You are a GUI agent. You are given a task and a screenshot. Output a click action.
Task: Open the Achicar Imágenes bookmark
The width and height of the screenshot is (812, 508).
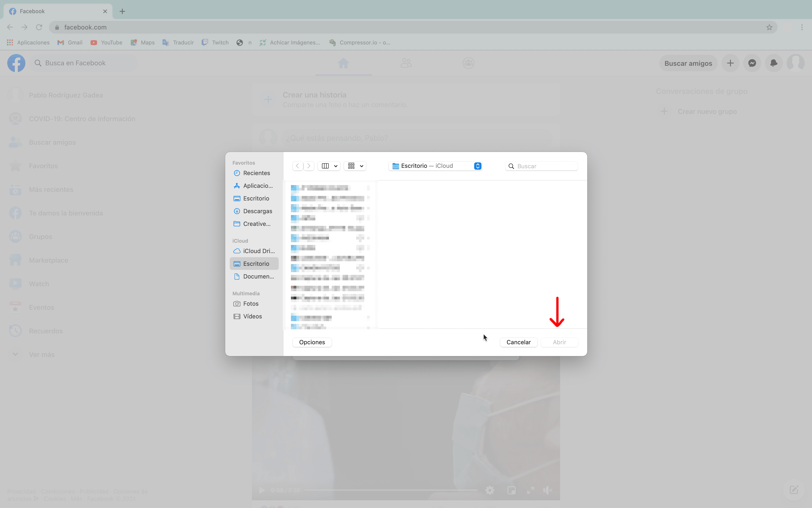[290, 43]
